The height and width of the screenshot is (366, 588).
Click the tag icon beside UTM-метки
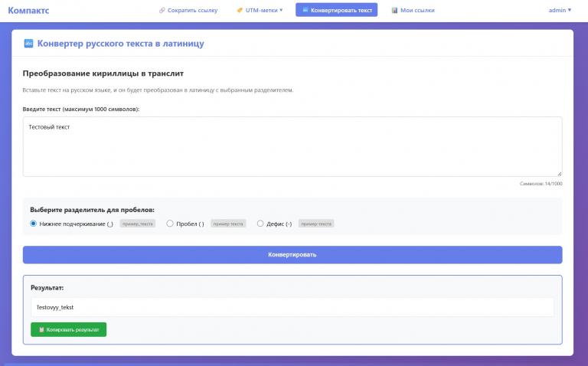(240, 10)
